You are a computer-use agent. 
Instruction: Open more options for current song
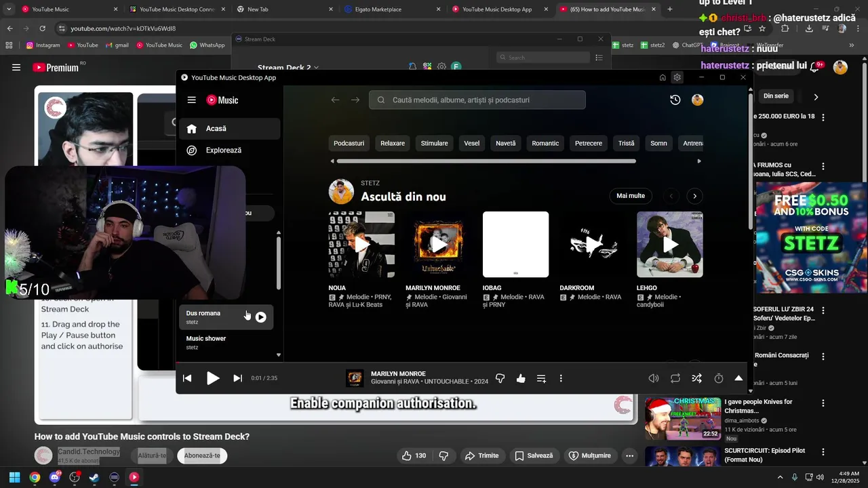point(561,378)
